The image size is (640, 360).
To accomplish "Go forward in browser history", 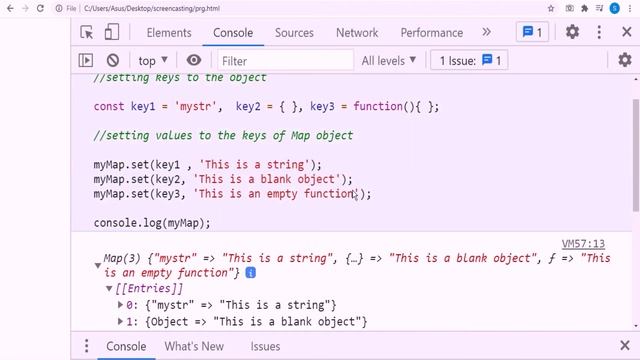I will (25, 8).
